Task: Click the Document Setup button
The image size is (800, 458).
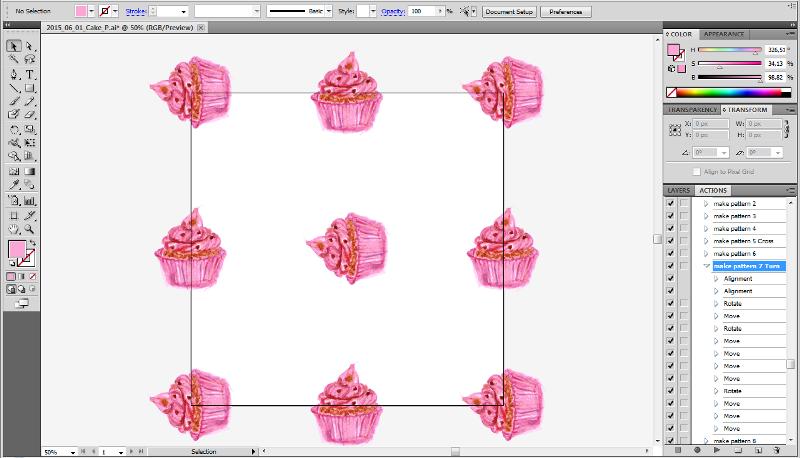Action: point(509,11)
